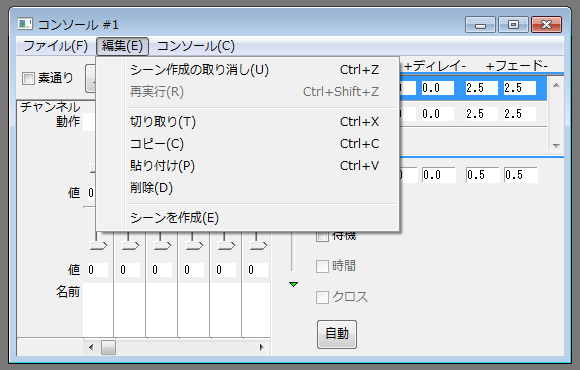
Task: Click selected row's 0.0 delay field
Action: click(x=438, y=88)
